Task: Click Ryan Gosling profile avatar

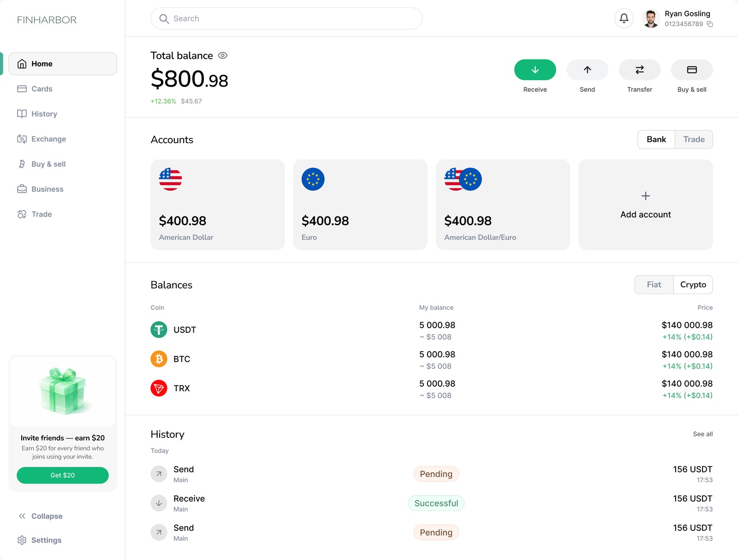Action: tap(651, 18)
